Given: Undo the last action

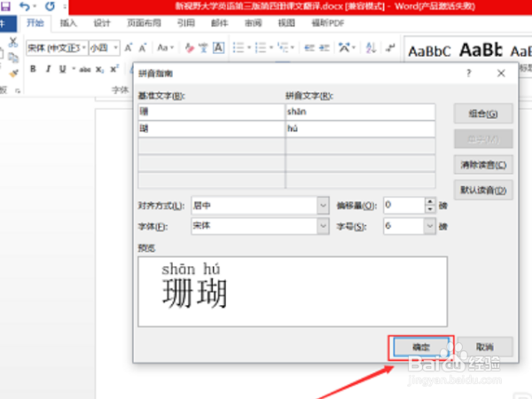Looking at the screenshot, I should 25,6.
